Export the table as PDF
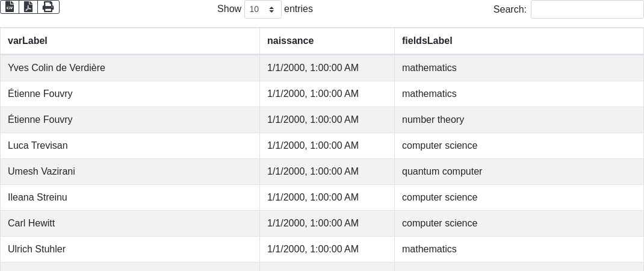This screenshot has height=271, width=644. [x=28, y=7]
